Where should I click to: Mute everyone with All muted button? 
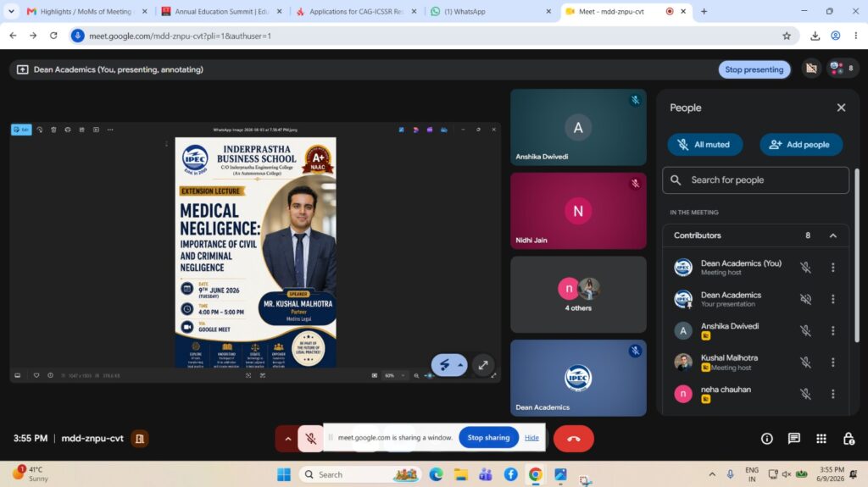[x=704, y=145]
